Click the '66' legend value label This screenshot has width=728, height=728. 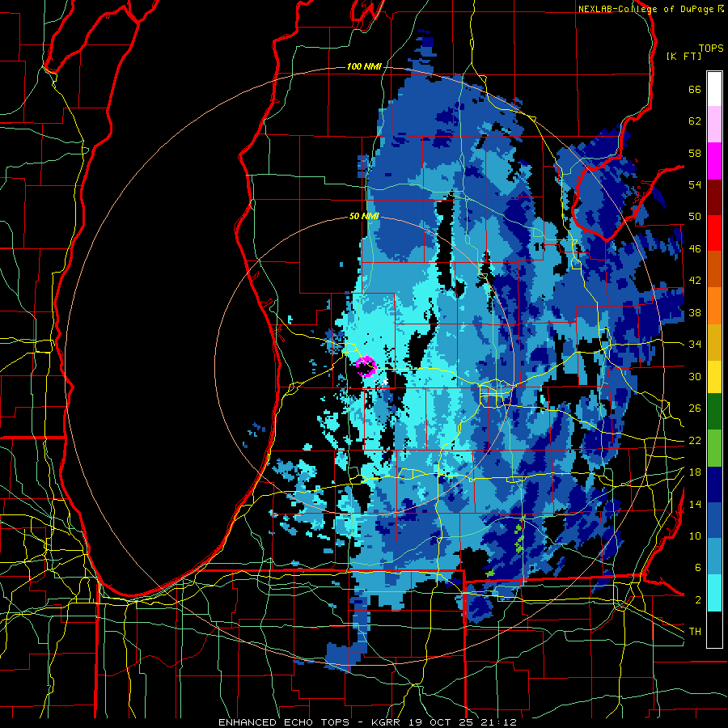click(x=695, y=89)
